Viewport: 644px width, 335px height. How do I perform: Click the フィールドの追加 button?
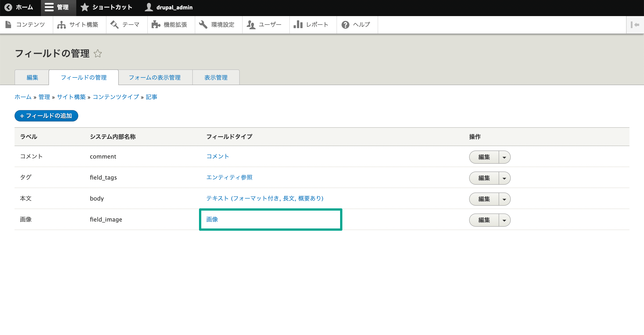pos(46,116)
